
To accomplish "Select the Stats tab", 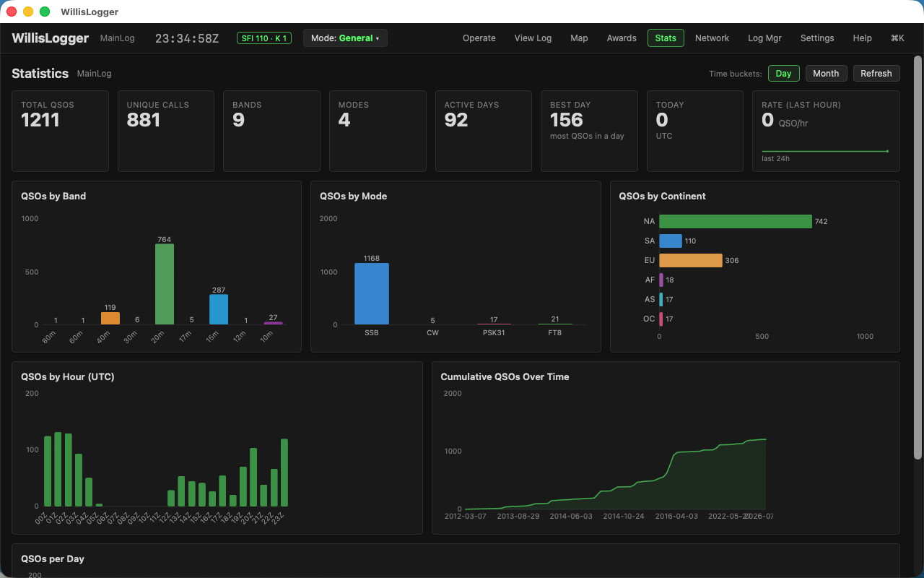I will [x=666, y=38].
